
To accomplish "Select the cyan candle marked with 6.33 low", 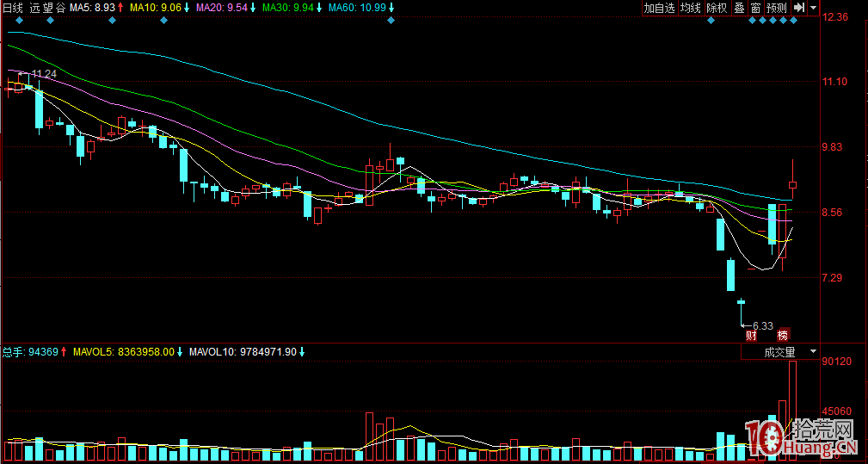I will [742, 302].
